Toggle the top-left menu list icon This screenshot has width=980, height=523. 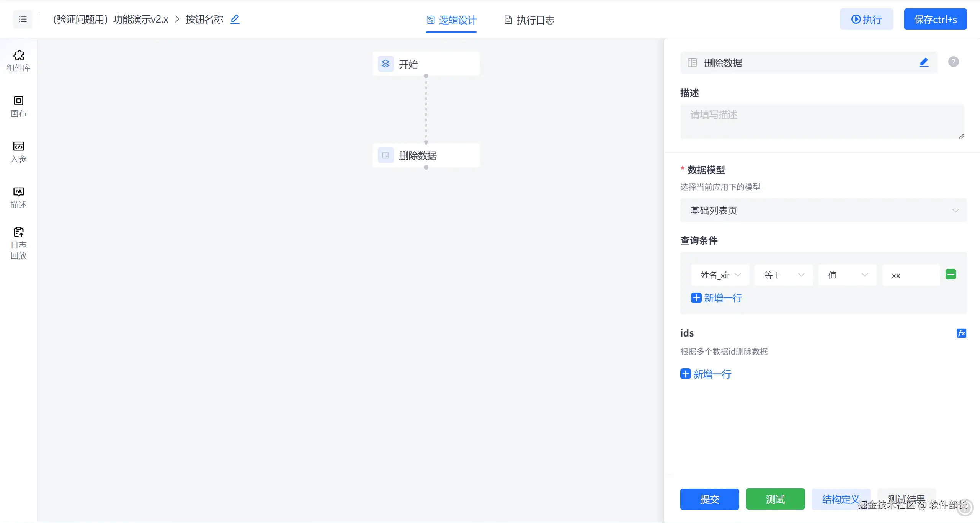(23, 19)
